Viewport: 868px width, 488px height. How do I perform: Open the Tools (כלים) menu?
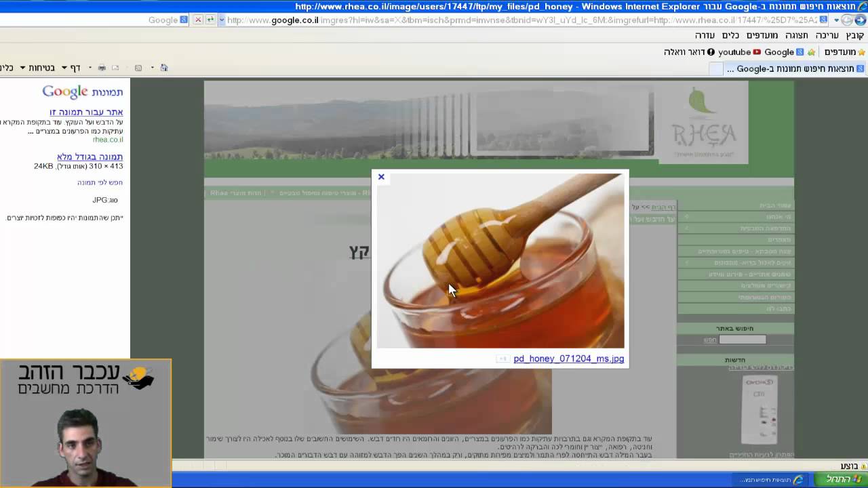730,35
